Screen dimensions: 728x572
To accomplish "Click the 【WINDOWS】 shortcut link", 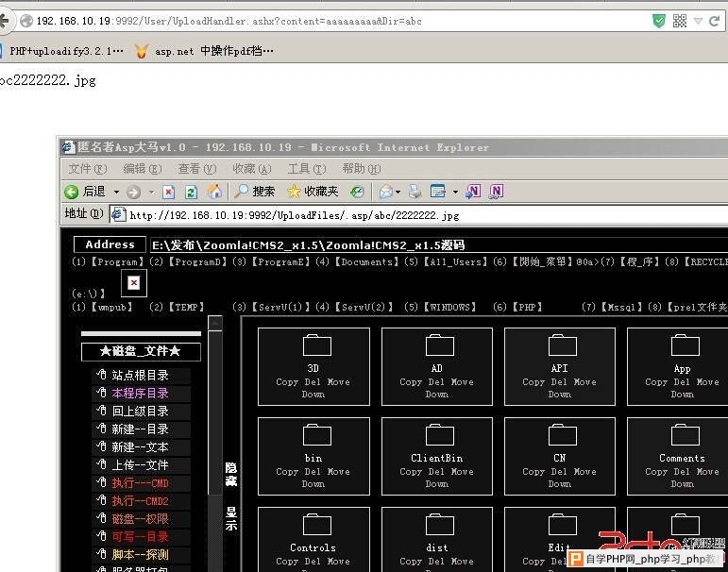I will pyautogui.click(x=449, y=307).
